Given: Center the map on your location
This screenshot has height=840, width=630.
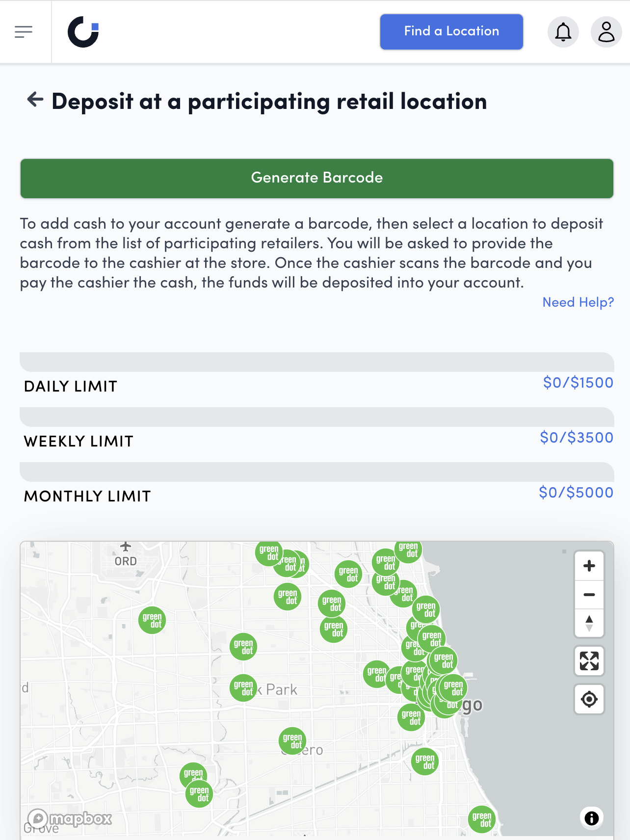Looking at the screenshot, I should point(589,699).
